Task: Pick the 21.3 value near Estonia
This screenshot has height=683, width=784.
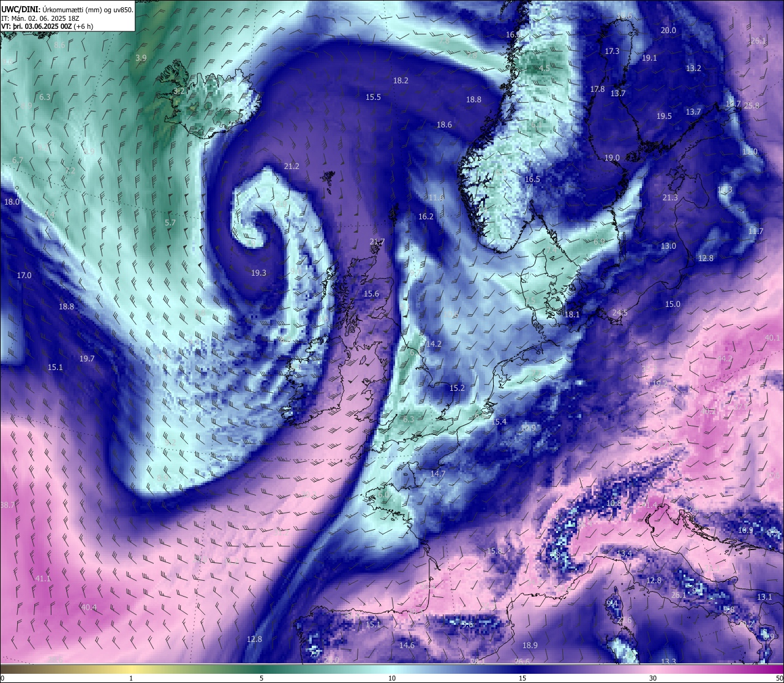Action: click(670, 197)
